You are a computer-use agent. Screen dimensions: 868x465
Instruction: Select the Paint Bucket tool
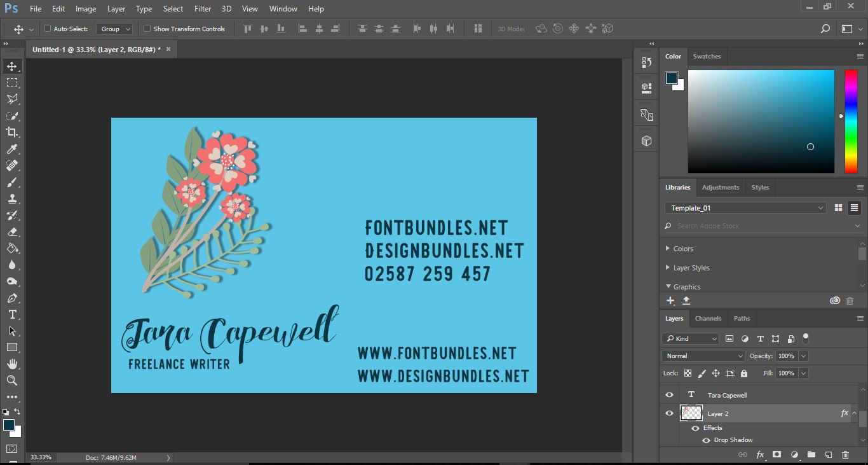tap(12, 248)
